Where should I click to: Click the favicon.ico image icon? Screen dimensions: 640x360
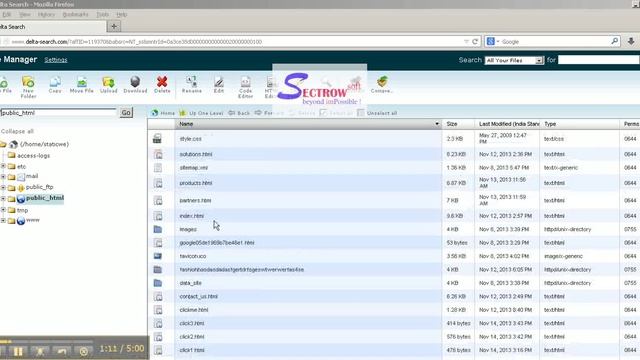pyautogui.click(x=158, y=256)
